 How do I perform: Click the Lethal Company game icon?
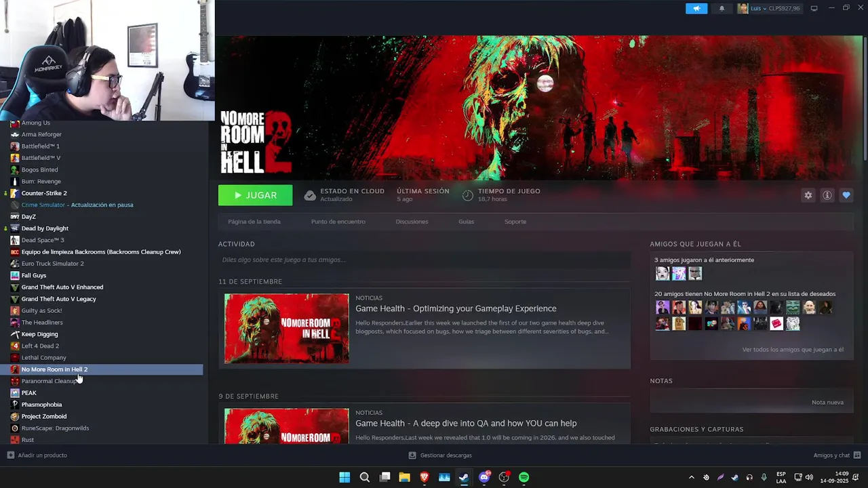pyautogui.click(x=15, y=357)
